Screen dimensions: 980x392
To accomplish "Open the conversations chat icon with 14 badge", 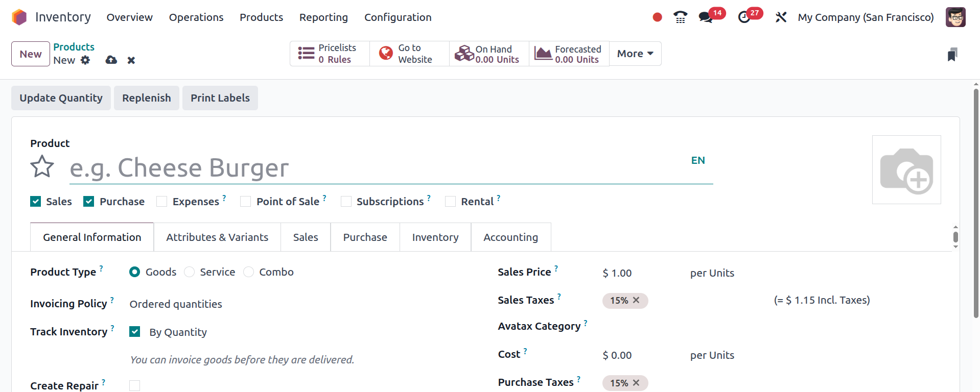I will (x=706, y=17).
